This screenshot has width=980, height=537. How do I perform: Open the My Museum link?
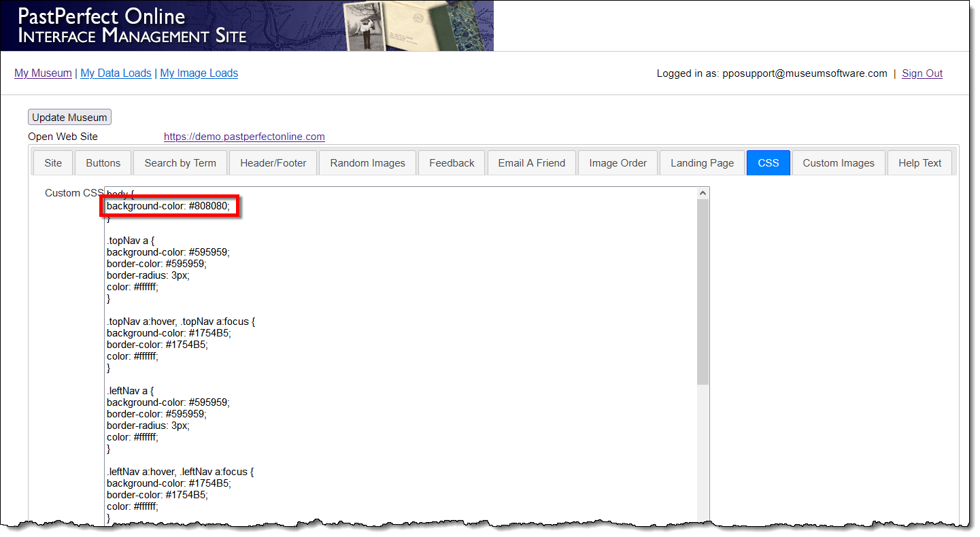coord(43,73)
